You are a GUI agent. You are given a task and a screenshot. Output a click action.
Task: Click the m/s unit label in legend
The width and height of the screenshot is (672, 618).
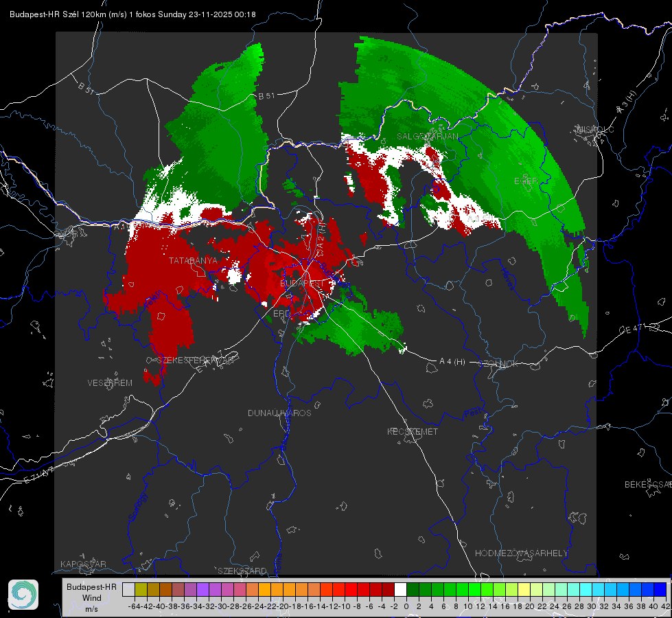pos(92,609)
